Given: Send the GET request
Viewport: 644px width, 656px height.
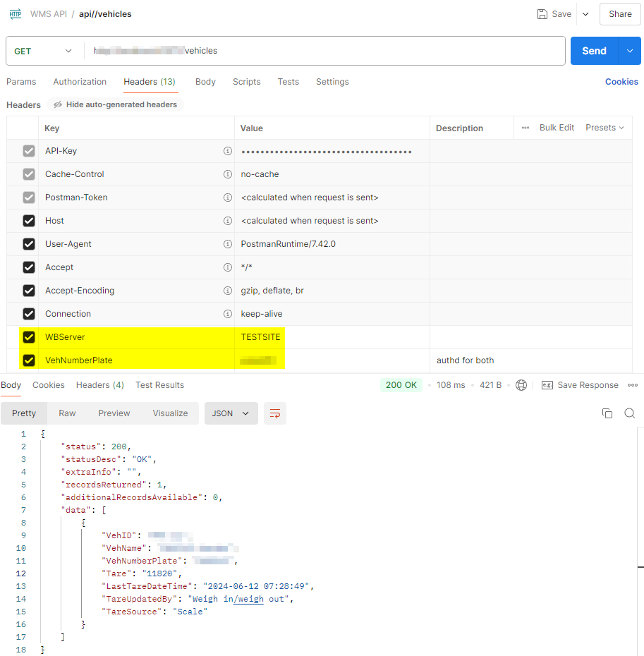Looking at the screenshot, I should 594,51.
